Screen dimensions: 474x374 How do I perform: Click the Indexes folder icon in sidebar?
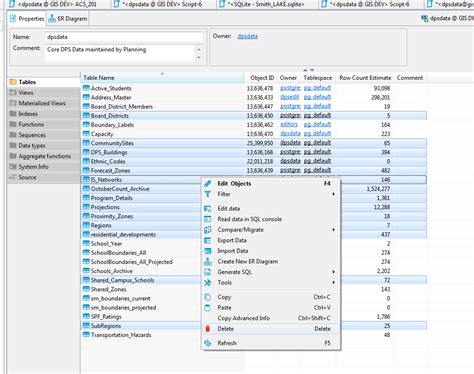pyautogui.click(x=13, y=114)
